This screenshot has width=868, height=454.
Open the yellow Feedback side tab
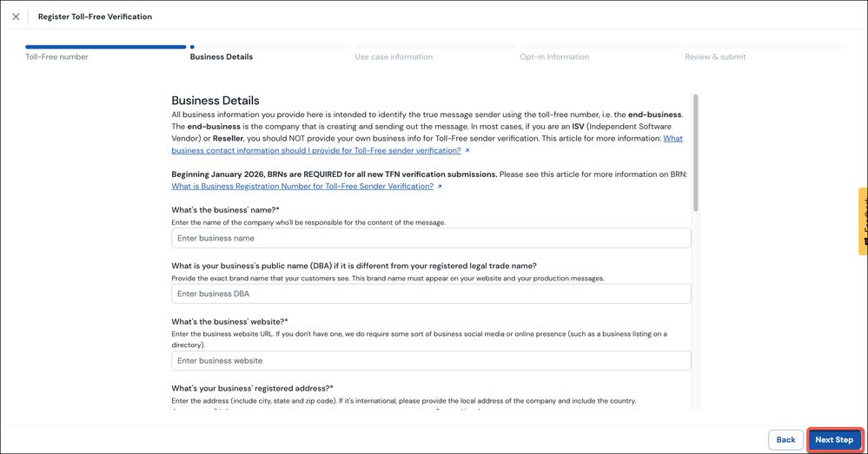(x=863, y=221)
